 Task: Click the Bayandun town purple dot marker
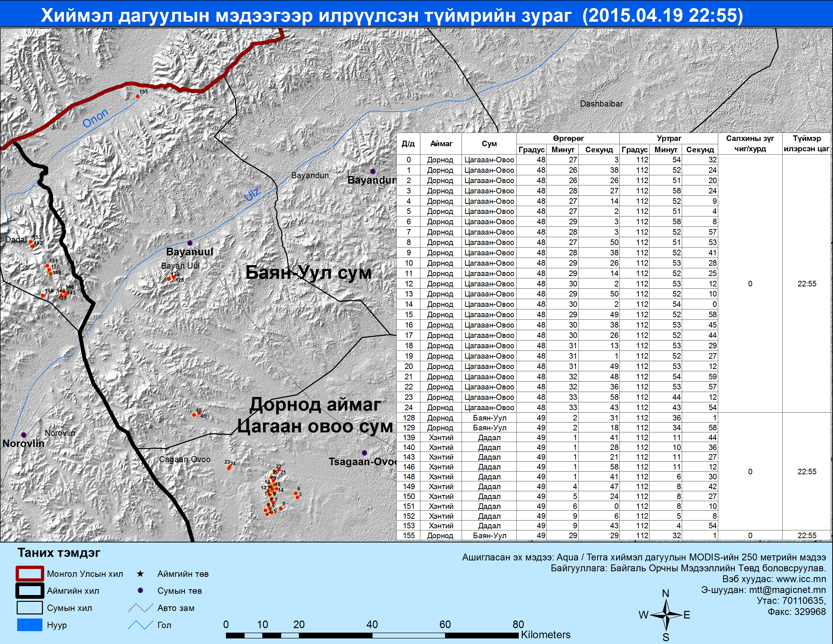(x=373, y=171)
